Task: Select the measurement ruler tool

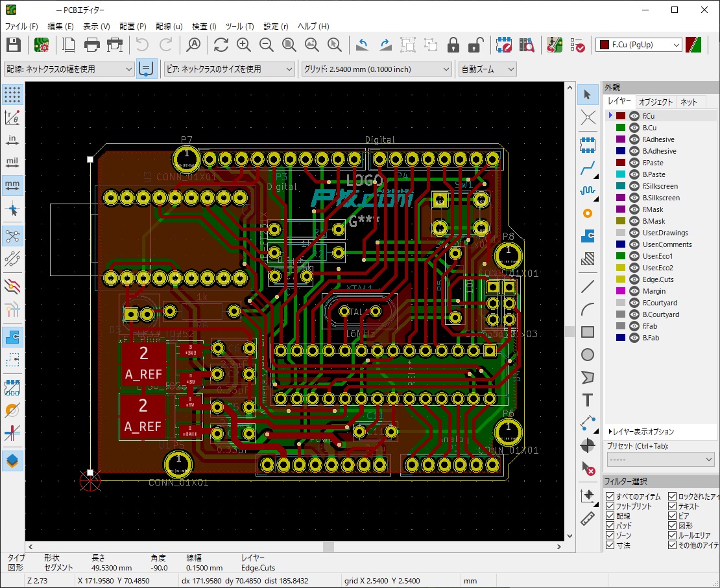Action: [x=588, y=518]
